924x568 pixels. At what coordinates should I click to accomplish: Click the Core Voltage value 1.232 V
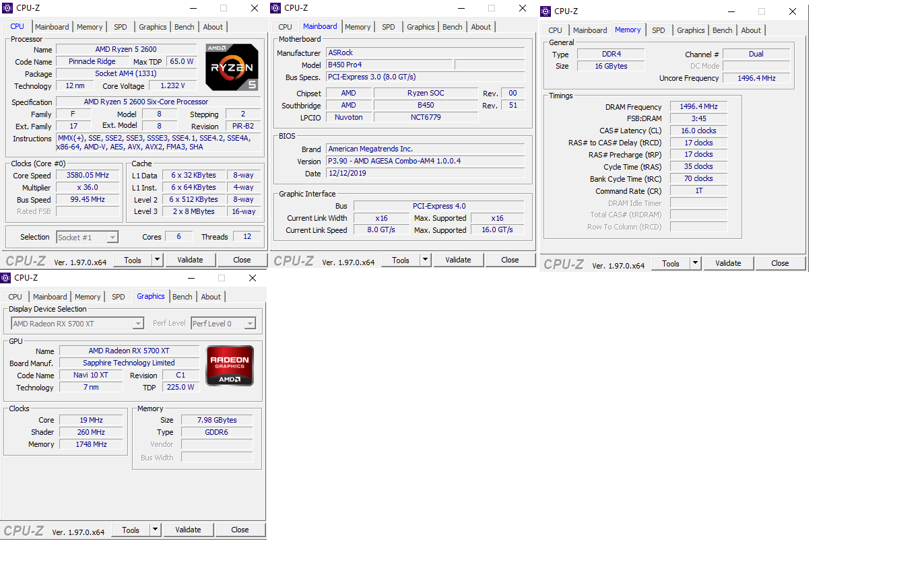pyautogui.click(x=172, y=85)
